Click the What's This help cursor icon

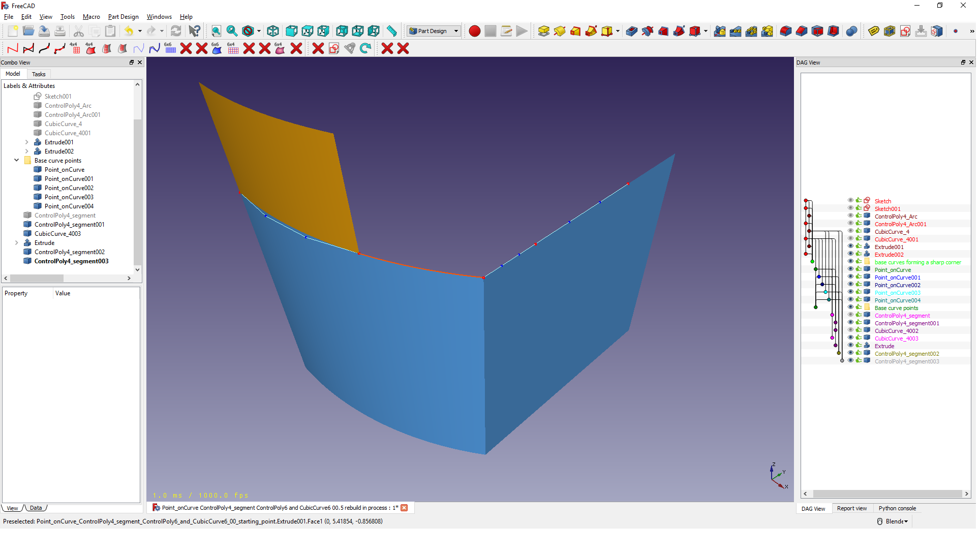click(194, 32)
